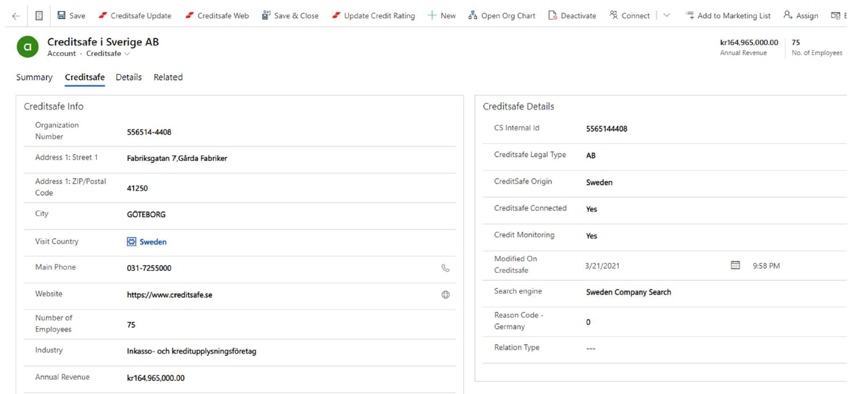This screenshot has height=394, width=868.
Task: Open the form record set icon
Action: click(x=39, y=16)
